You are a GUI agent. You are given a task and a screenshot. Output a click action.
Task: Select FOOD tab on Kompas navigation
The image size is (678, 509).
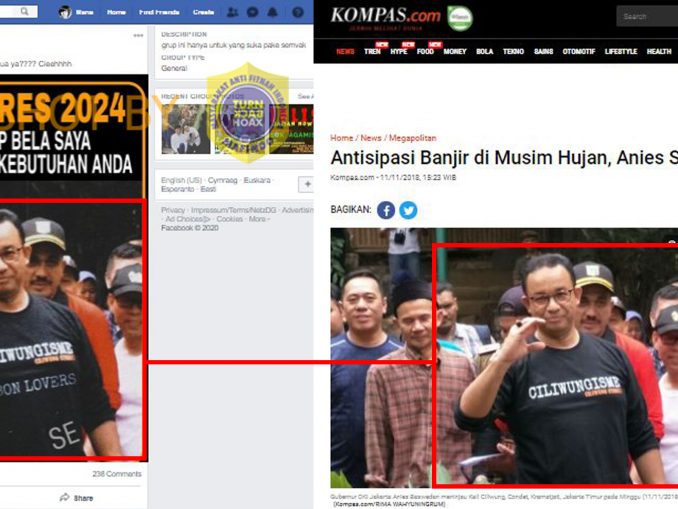[x=425, y=51]
